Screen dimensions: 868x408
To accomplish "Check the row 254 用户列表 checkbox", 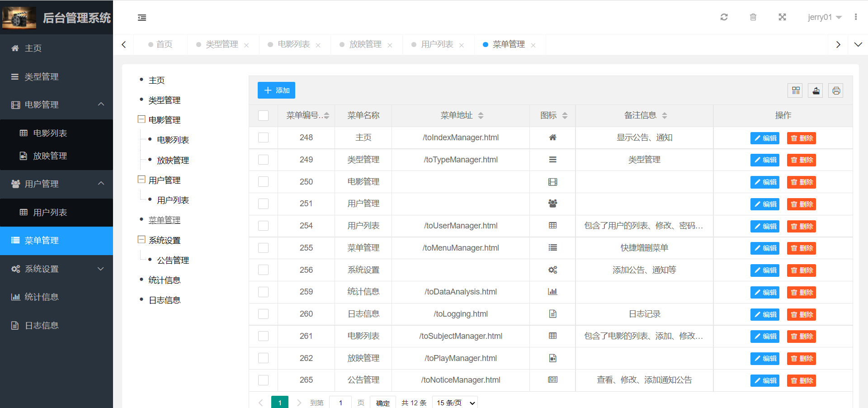I will pos(263,226).
